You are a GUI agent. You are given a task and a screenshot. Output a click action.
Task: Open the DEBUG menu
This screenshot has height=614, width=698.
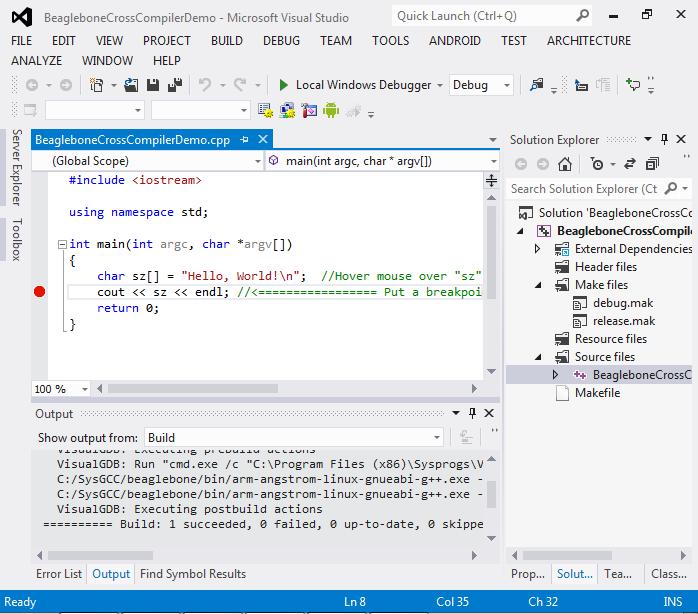pos(281,41)
